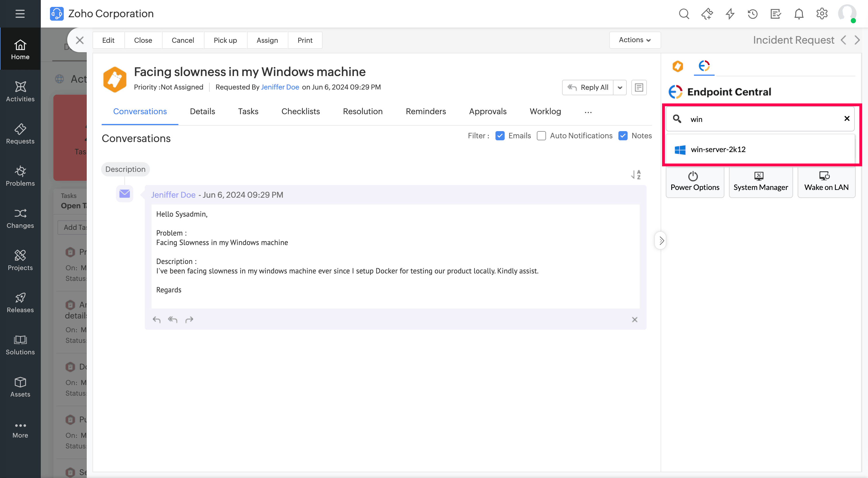Open the recent history clock icon
Image resolution: width=868 pixels, height=478 pixels.
coord(753,14)
